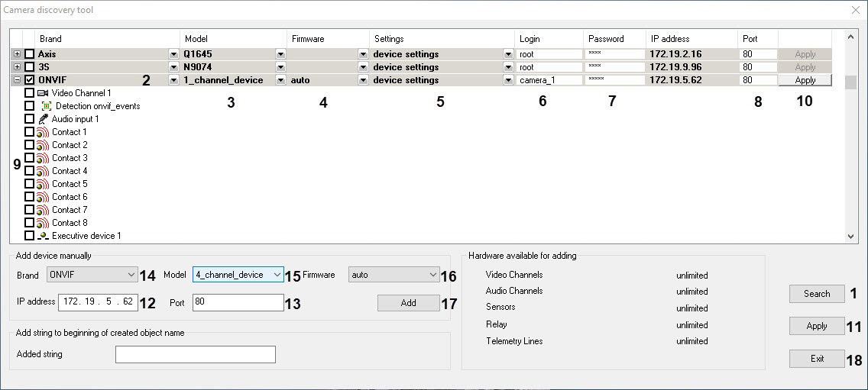Click the Firmware column header
Viewport: 868px width, 390px height.
pos(308,39)
